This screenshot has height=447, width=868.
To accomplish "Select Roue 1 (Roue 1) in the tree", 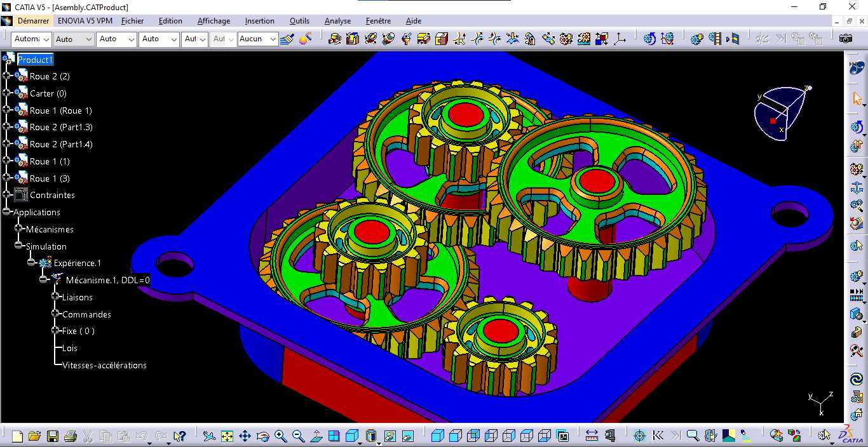I will point(60,110).
